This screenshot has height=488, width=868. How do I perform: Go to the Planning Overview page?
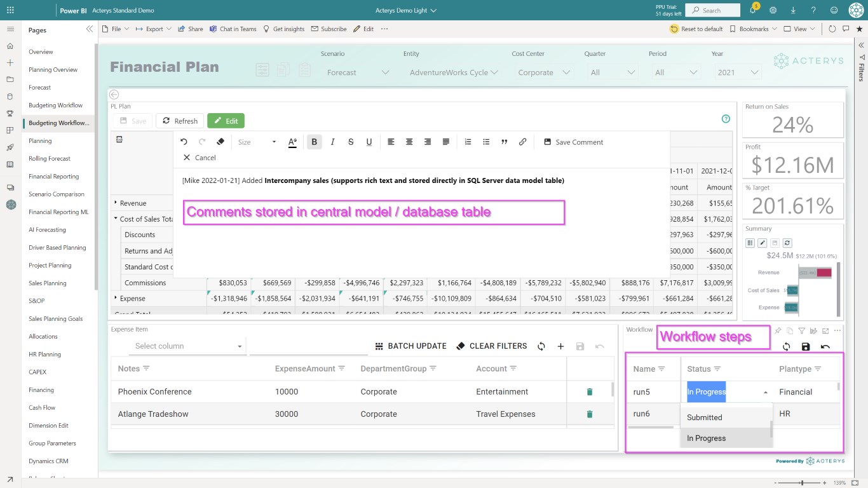[53, 70]
